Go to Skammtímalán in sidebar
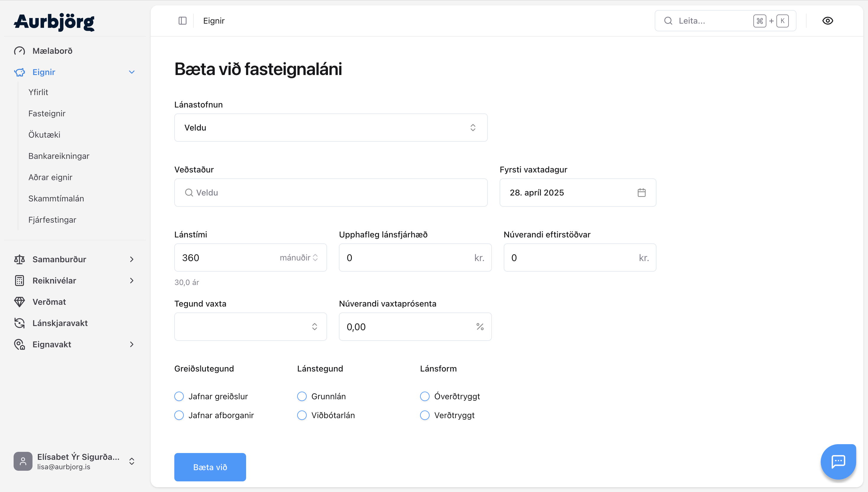This screenshot has height=492, width=868. click(56, 198)
